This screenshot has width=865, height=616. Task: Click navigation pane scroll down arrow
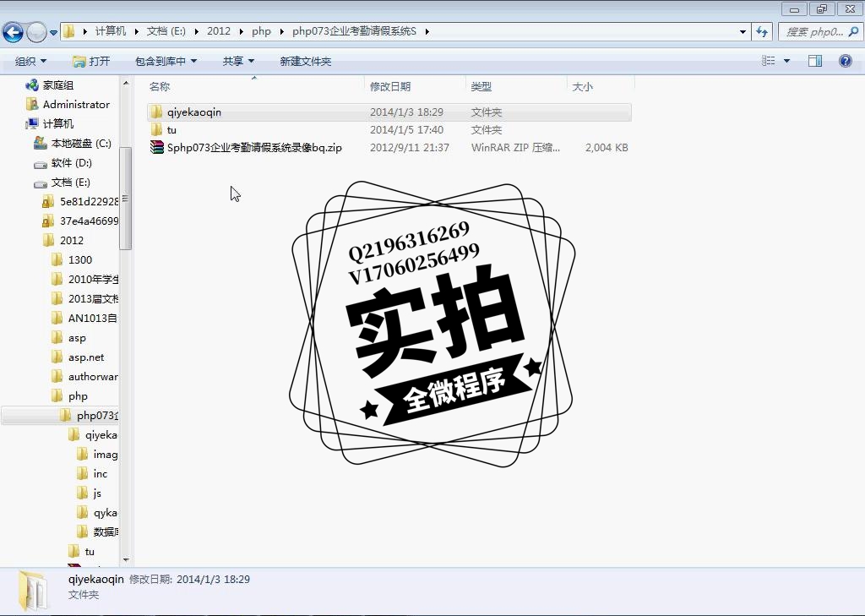pyautogui.click(x=126, y=559)
